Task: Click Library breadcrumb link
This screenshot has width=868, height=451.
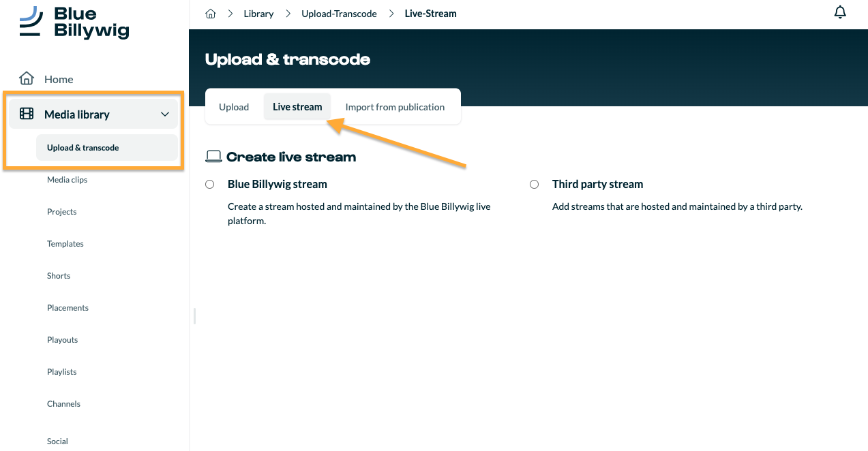Action: (258, 14)
